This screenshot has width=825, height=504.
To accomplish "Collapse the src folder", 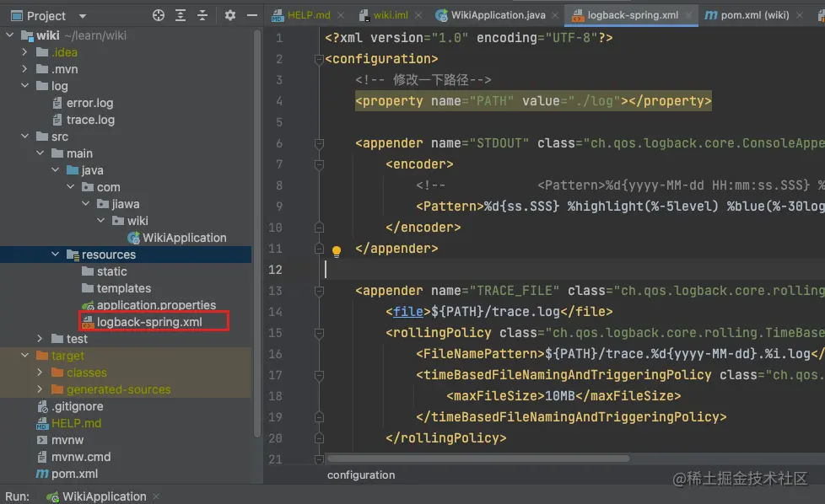I will click(24, 137).
